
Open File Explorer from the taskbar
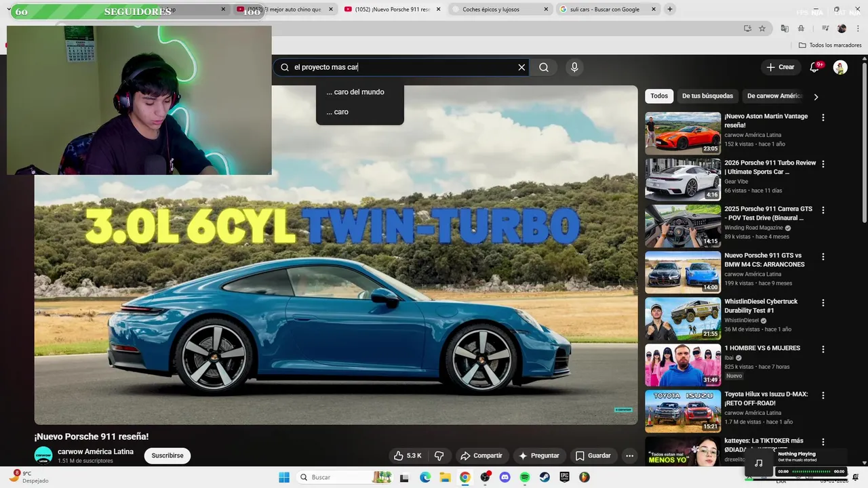click(x=445, y=477)
